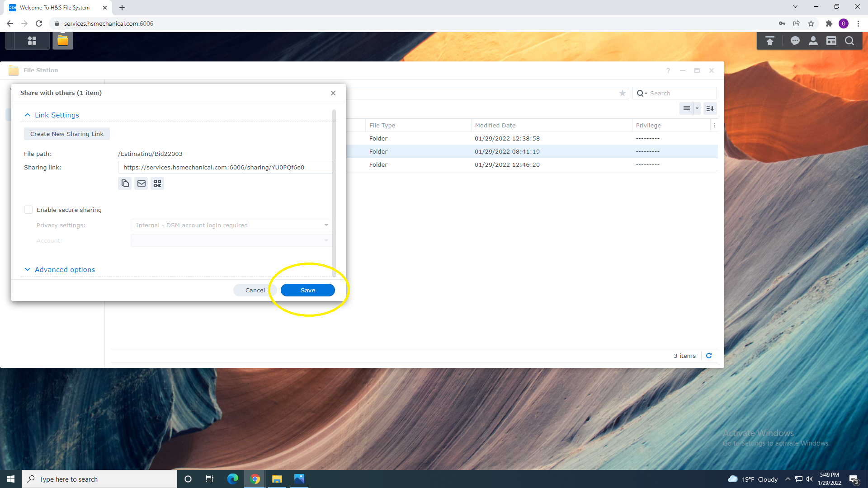Show QR code for sharing link
Screen dimensions: 868x488
coord(157,183)
